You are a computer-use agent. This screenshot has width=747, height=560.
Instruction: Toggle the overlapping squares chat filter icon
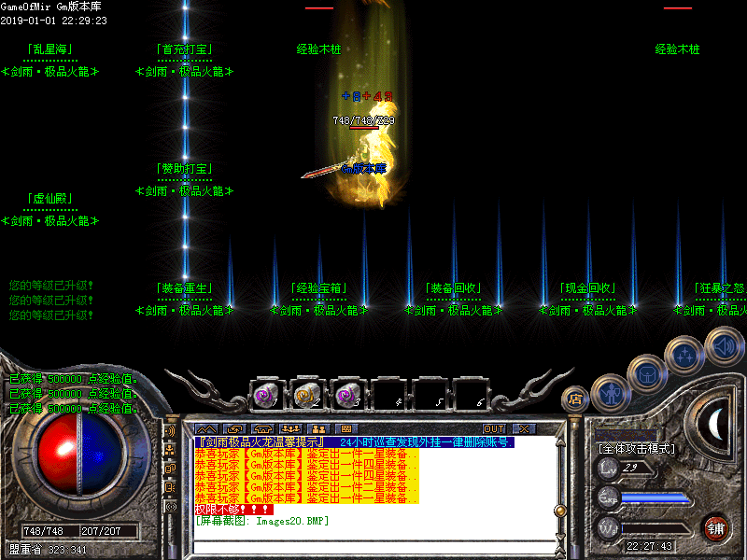tap(171, 469)
